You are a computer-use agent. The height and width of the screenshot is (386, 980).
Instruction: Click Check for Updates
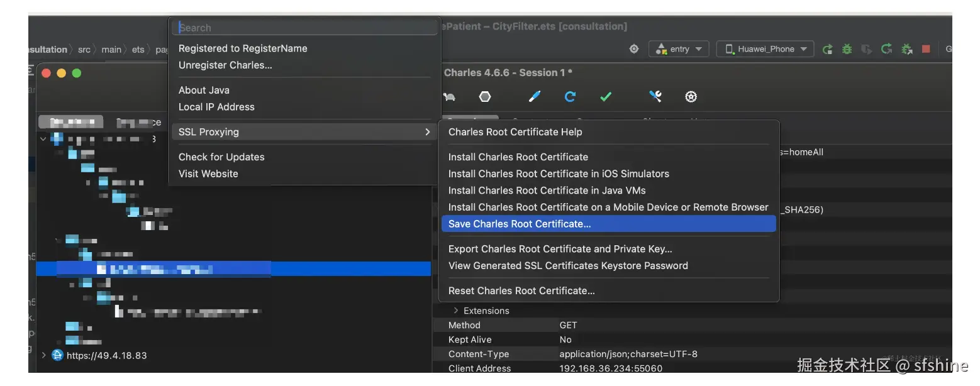[x=221, y=157]
